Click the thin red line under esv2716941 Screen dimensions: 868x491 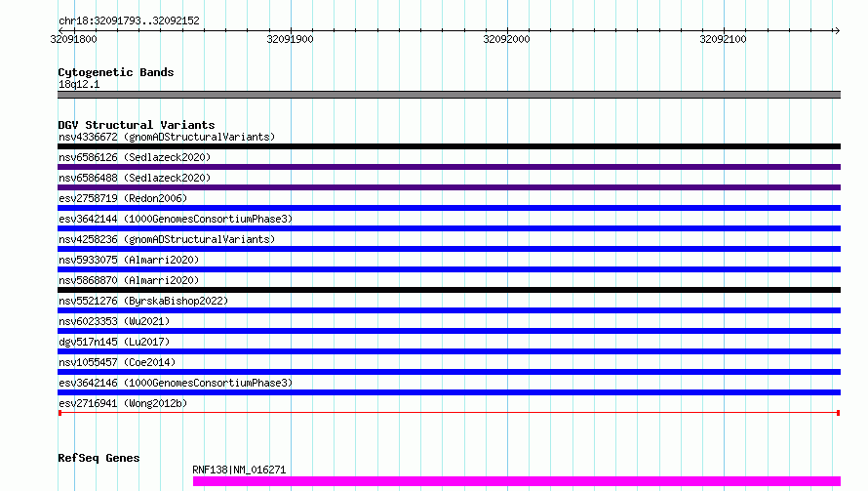click(449, 413)
